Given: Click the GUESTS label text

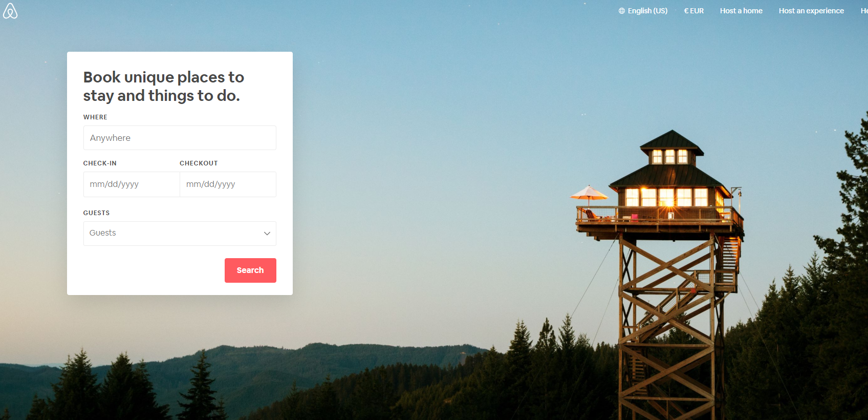Looking at the screenshot, I should pos(96,213).
